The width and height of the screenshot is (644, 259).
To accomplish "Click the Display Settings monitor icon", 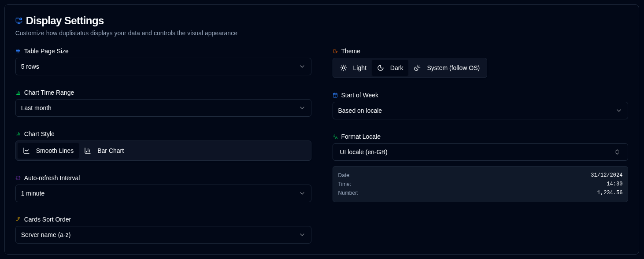I will (19, 20).
